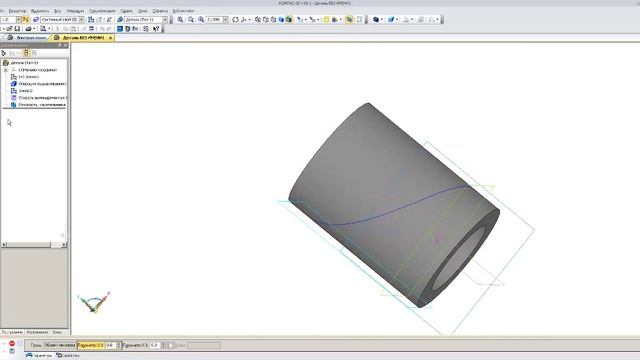Open the Выделить menu
The height and width of the screenshot is (360, 640).
[40, 11]
